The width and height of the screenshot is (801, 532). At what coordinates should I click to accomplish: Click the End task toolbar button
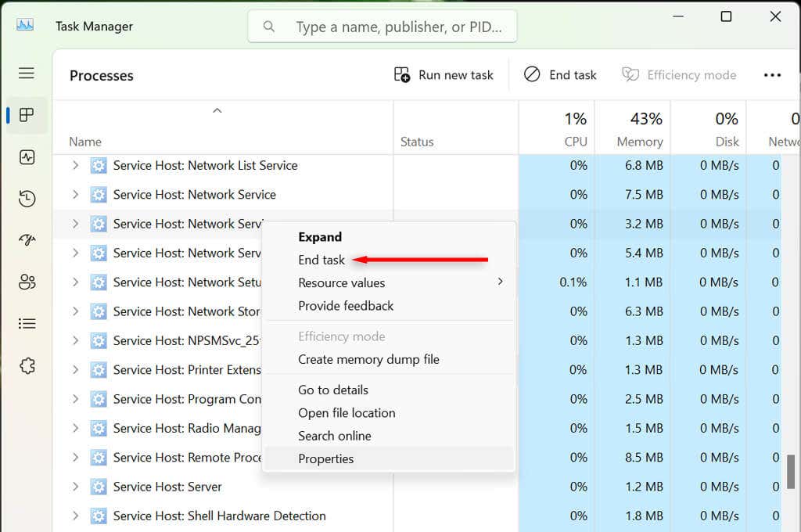(560, 74)
